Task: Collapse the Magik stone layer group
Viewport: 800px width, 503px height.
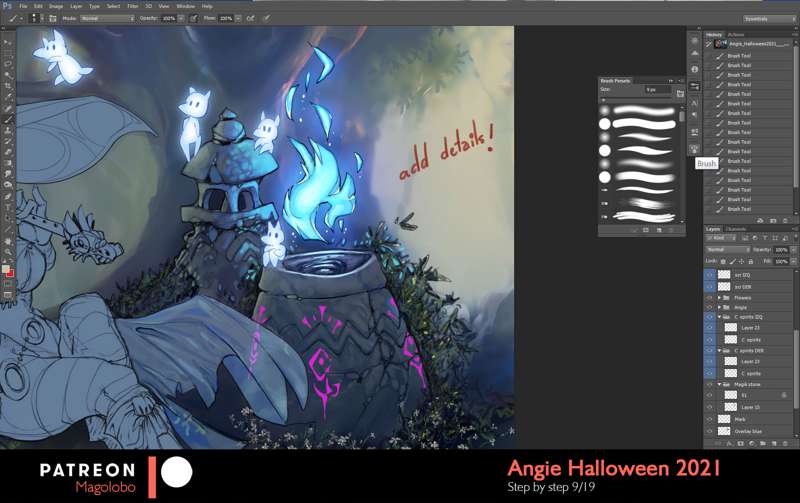Action: [719, 384]
